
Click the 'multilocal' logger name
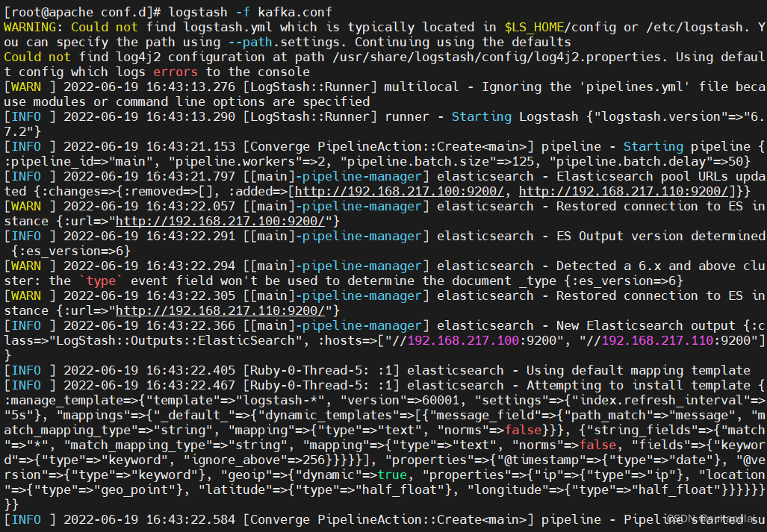tap(421, 87)
